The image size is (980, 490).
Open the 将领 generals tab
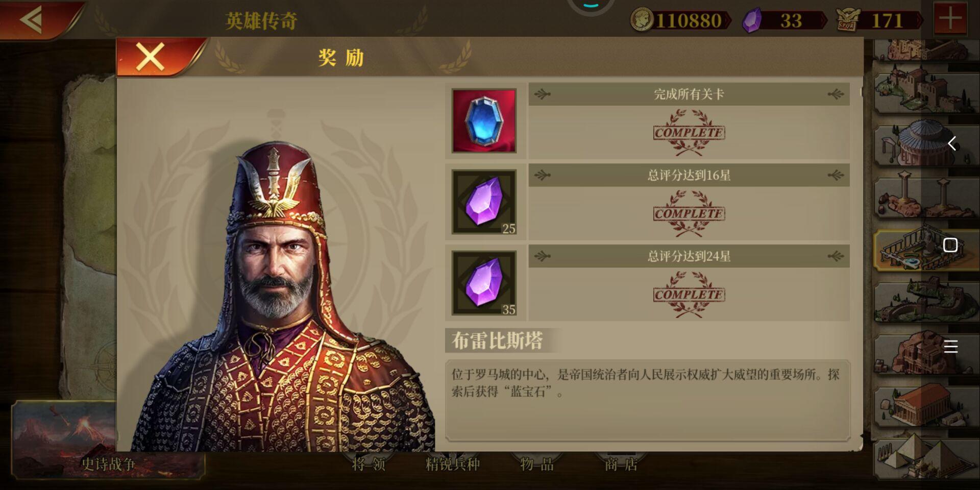(369, 464)
